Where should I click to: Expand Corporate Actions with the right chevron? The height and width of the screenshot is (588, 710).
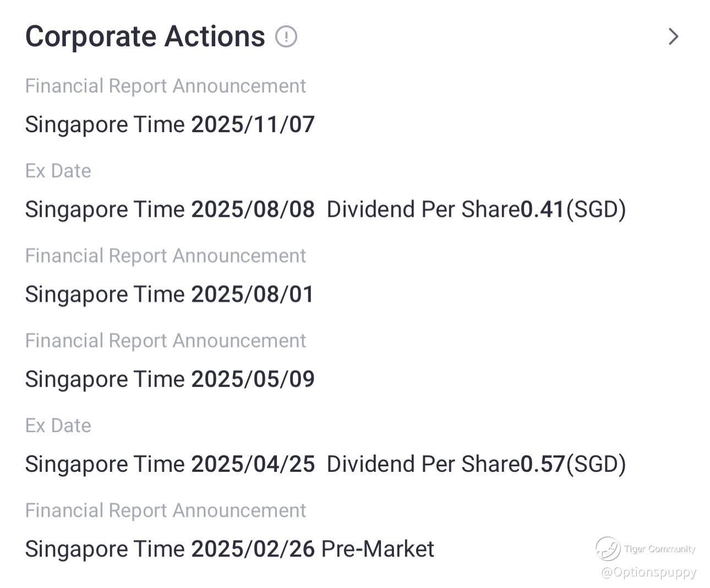[x=673, y=37]
